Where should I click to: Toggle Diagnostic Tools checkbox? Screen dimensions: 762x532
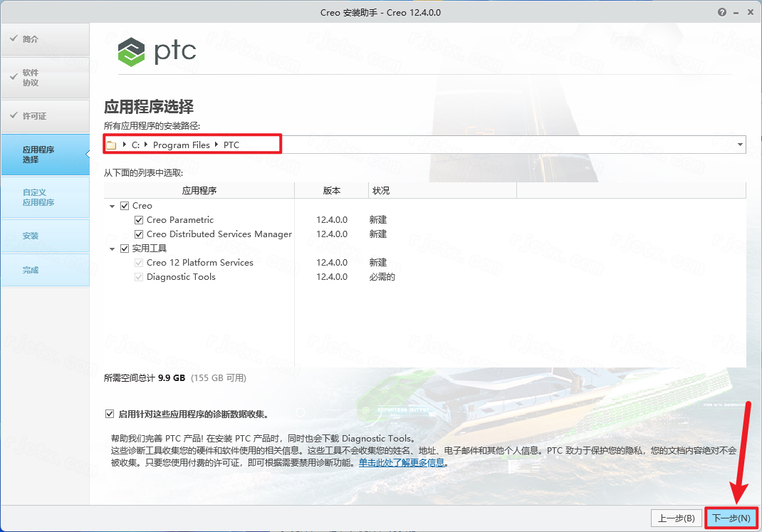click(139, 277)
